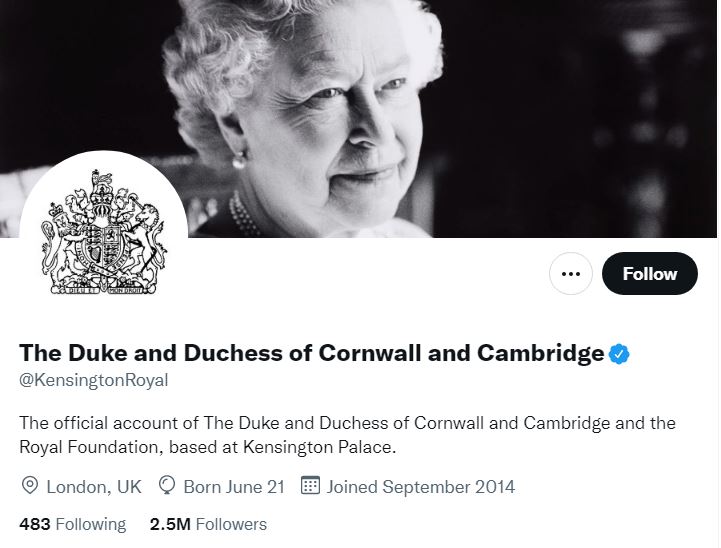
Task: Click the location pin icon
Action: coord(30,487)
